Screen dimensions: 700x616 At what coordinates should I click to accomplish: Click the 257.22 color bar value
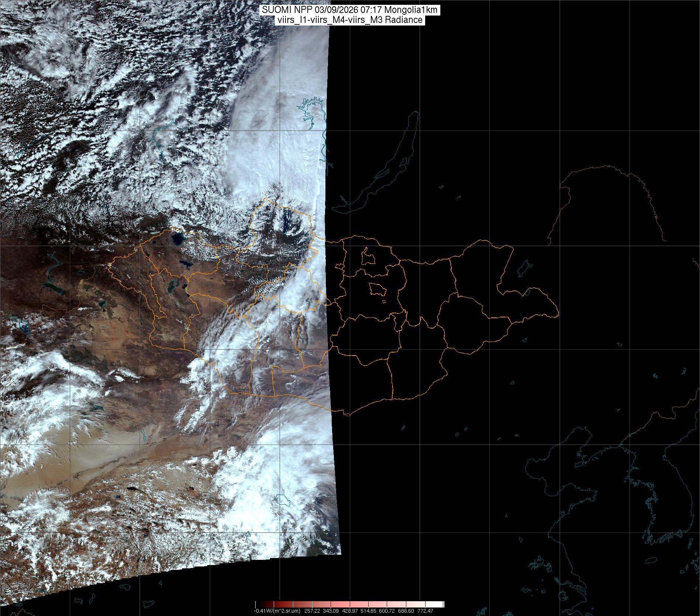(312, 611)
